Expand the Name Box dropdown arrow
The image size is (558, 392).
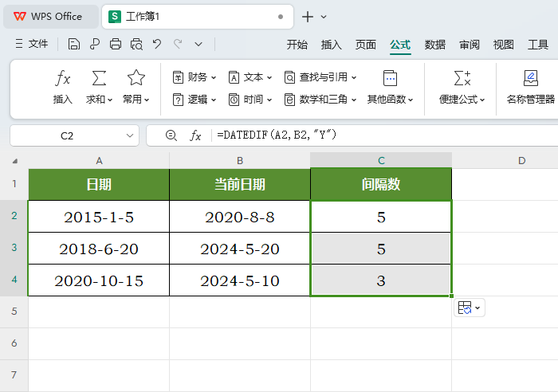[131, 136]
